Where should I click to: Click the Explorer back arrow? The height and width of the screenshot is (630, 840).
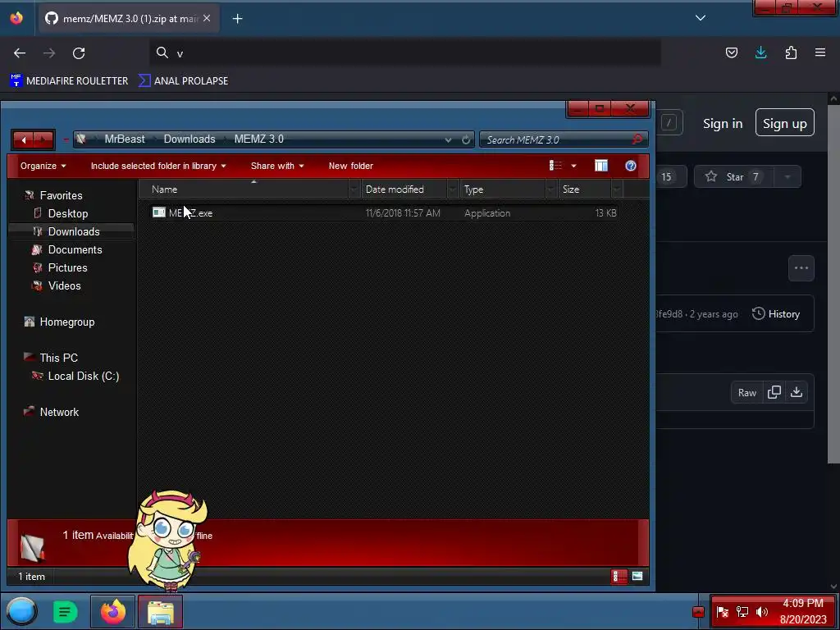[x=23, y=139]
